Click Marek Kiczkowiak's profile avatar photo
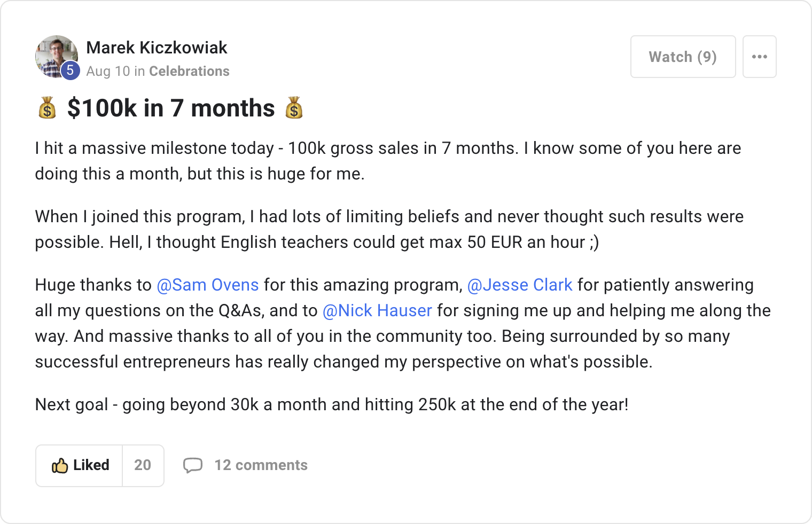Image resolution: width=812 pixels, height=524 pixels. 54,53
